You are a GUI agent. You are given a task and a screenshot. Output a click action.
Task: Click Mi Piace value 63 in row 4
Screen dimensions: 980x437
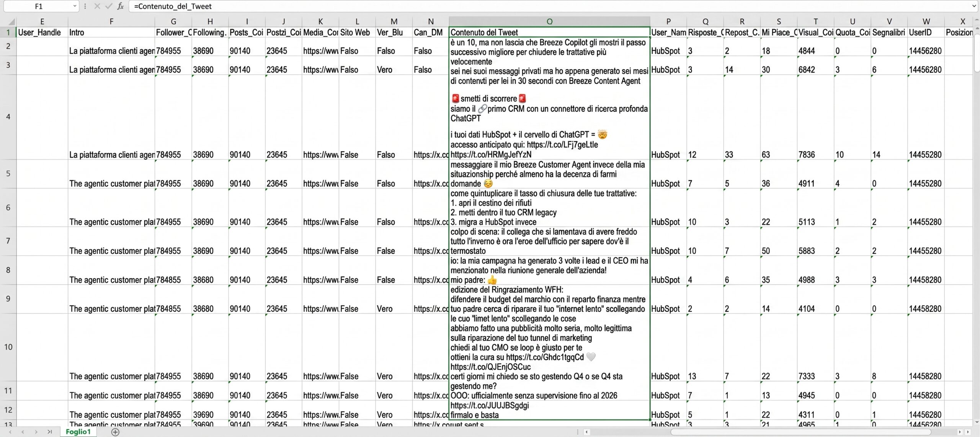[x=779, y=117]
